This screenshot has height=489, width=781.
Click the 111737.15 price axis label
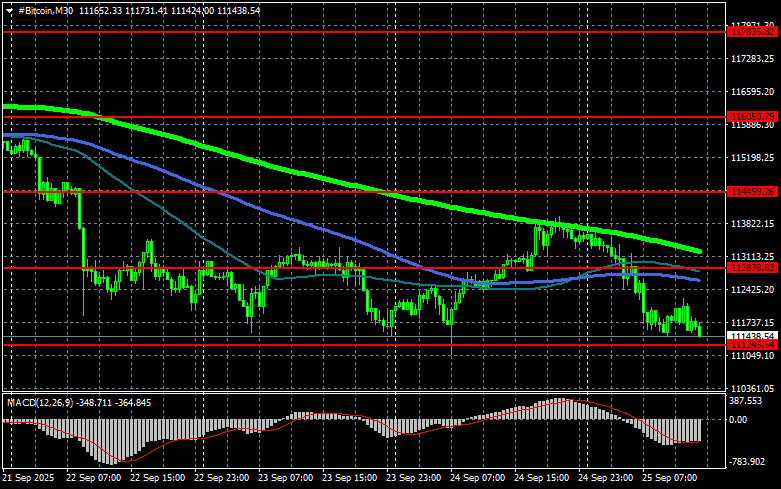click(752, 323)
